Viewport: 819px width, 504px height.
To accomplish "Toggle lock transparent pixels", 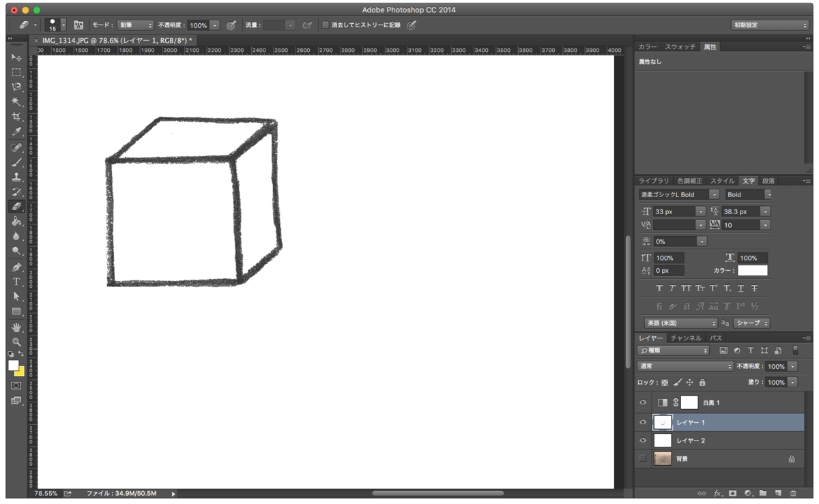I will coord(665,383).
